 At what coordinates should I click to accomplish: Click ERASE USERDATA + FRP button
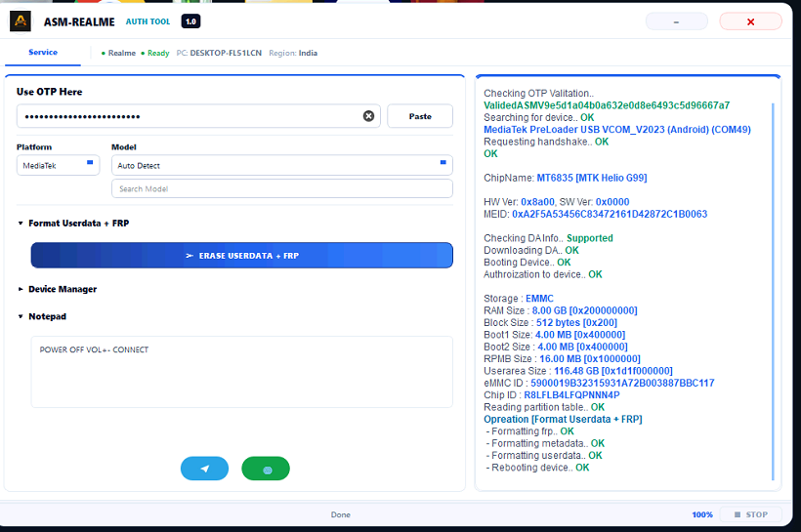(241, 256)
